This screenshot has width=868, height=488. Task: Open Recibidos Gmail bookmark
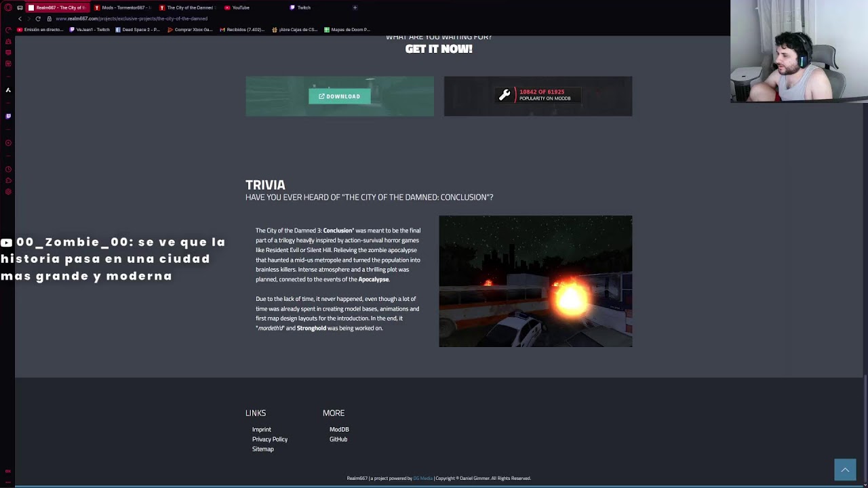pyautogui.click(x=242, y=30)
